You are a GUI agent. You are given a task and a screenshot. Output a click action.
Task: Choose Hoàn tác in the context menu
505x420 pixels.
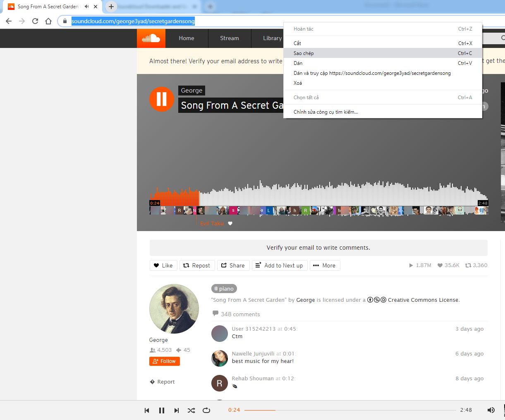[383, 29]
